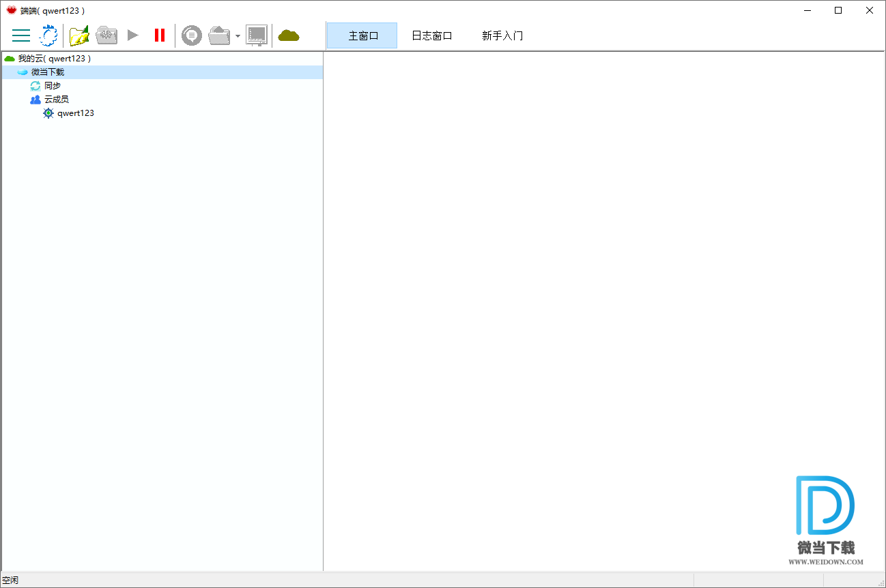The image size is (886, 588).
Task: Click the yellow folder with pencil icon
Action: coord(79,35)
